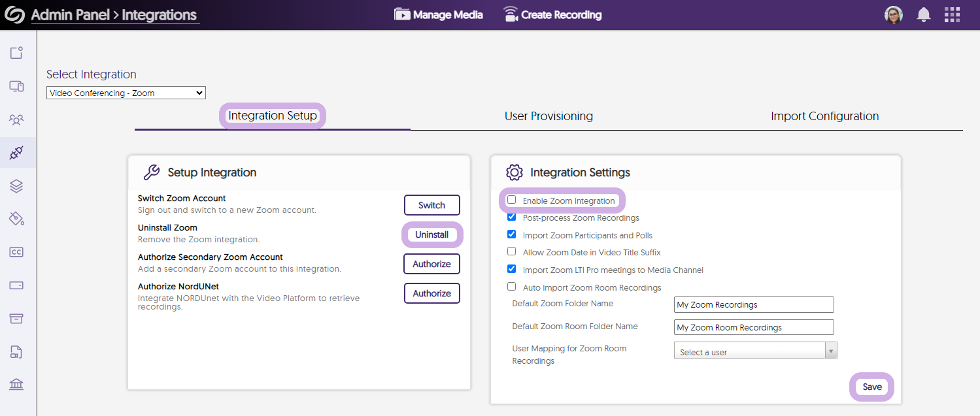
Task: Open the users group icon in the sidebar
Action: pos(17,120)
